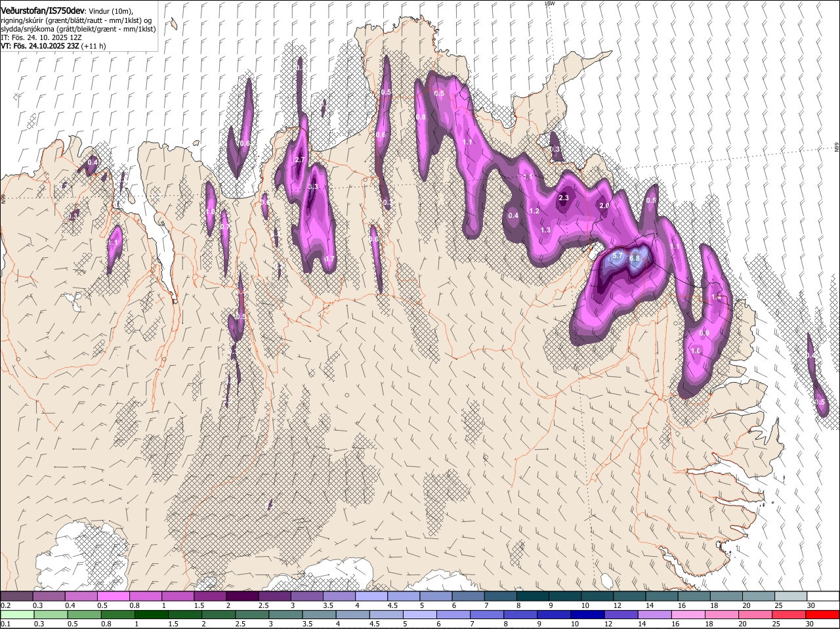Image resolution: width=840 pixels, height=629 pixels.
Task: Click the 6.8 precipitation value on the map
Action: (635, 258)
